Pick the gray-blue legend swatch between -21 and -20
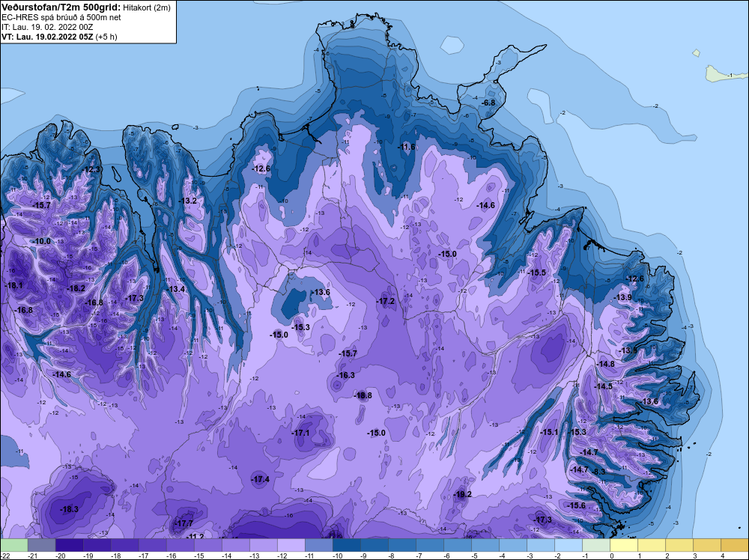The image size is (749, 560). [41, 545]
